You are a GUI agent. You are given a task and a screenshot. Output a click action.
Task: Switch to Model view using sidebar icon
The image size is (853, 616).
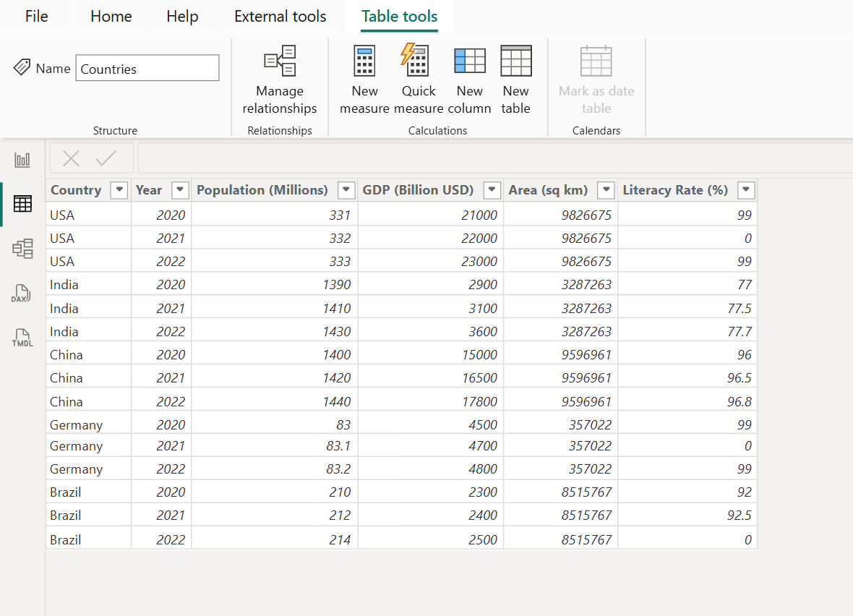coord(22,248)
